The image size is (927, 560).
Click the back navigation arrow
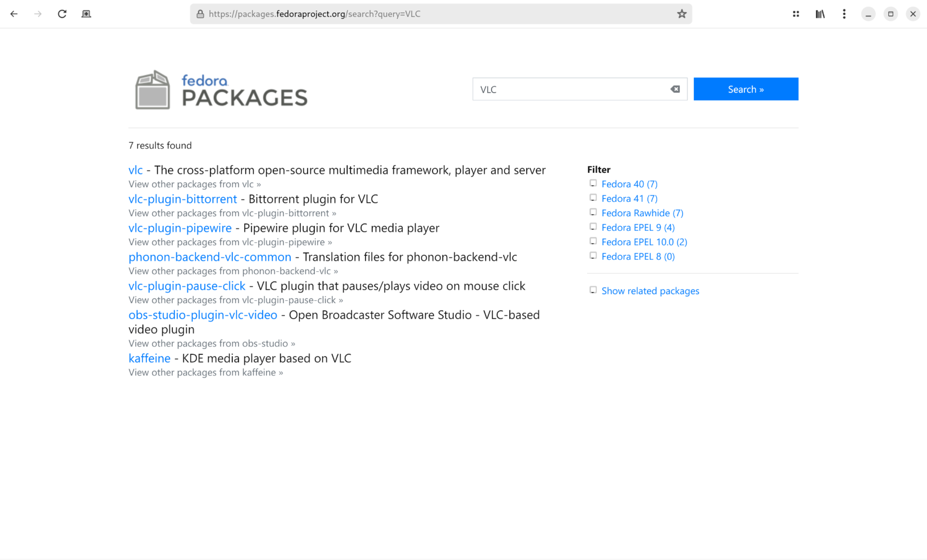pyautogui.click(x=14, y=14)
